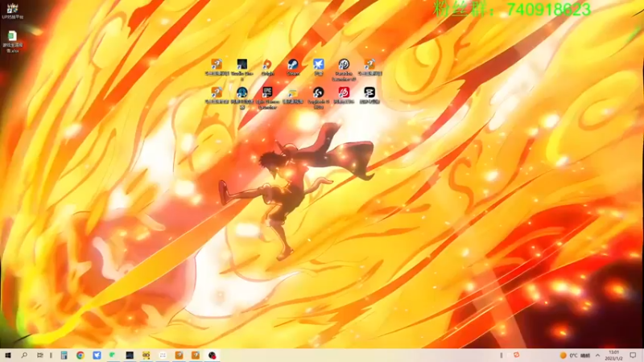644x362 pixels.
Task: Open the Paradox Launcher v2 shortcut
Action: [x=344, y=69]
